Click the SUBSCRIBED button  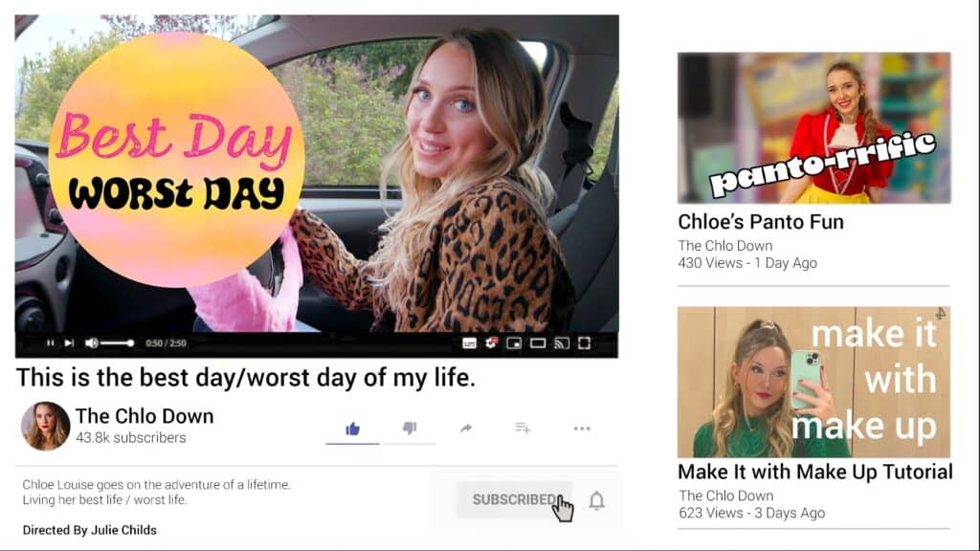click(514, 499)
